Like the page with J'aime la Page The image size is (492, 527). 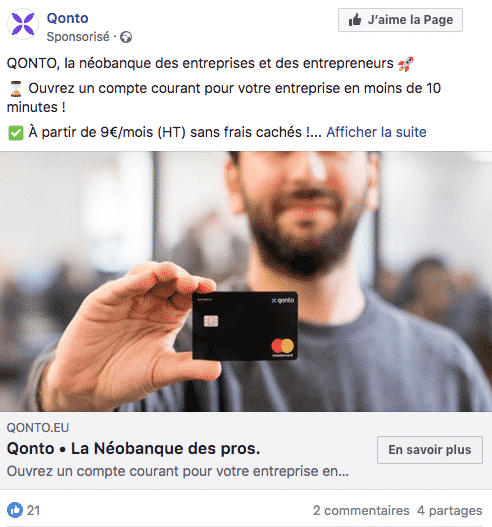coord(400,20)
